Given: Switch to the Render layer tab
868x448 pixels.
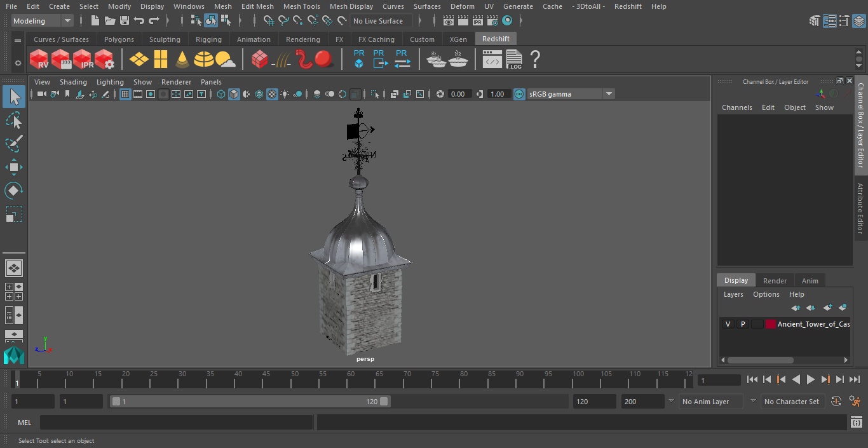Looking at the screenshot, I should pos(775,280).
